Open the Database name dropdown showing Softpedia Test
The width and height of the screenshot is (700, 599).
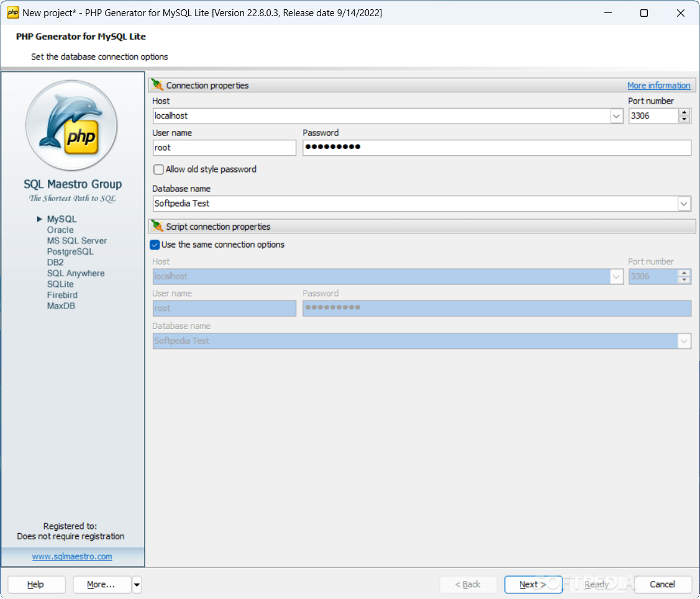point(684,204)
